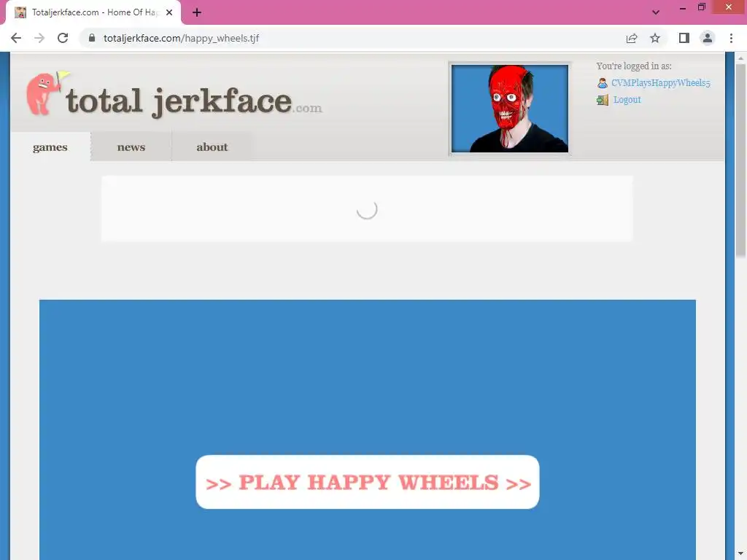This screenshot has height=560, width=747.
Task: Select the Totaljerkface.com browser tab
Action: 93,13
